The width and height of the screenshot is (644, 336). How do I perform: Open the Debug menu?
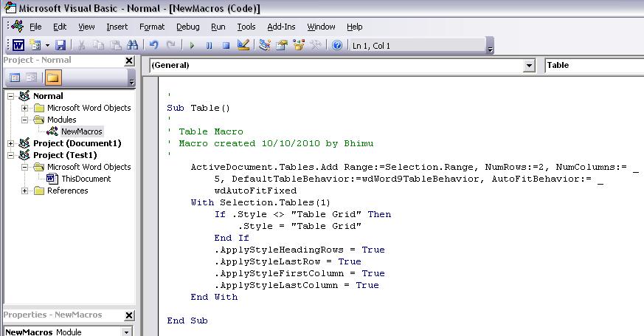point(187,27)
